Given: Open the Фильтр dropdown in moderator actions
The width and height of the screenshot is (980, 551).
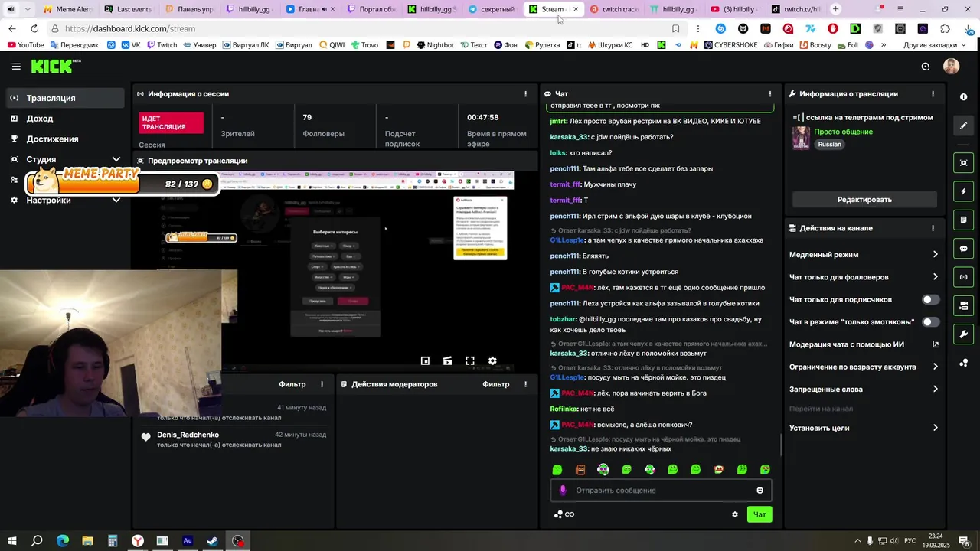Looking at the screenshot, I should tap(496, 384).
